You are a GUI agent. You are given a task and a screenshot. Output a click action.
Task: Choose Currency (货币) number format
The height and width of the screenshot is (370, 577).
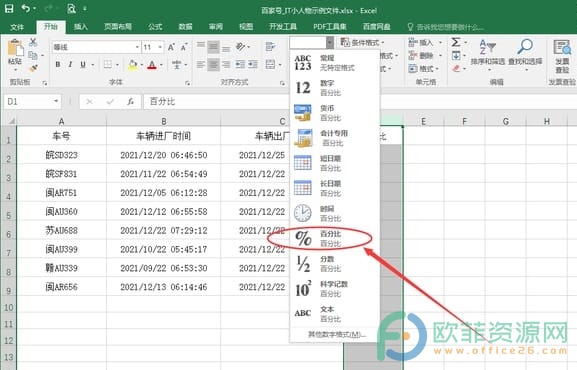334,113
